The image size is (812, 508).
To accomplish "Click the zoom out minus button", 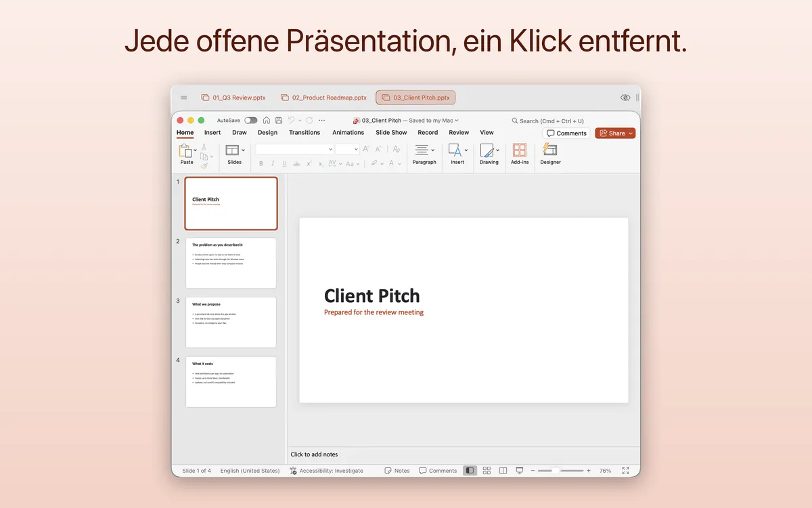I will [x=533, y=471].
